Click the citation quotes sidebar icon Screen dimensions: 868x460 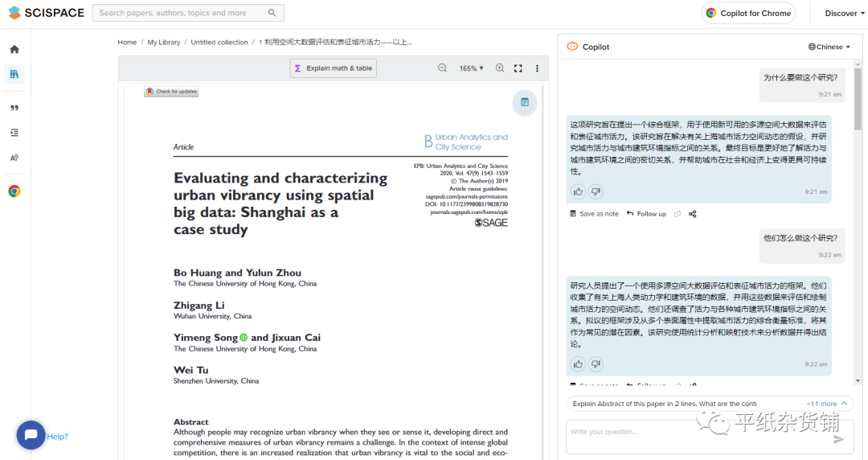tap(14, 108)
